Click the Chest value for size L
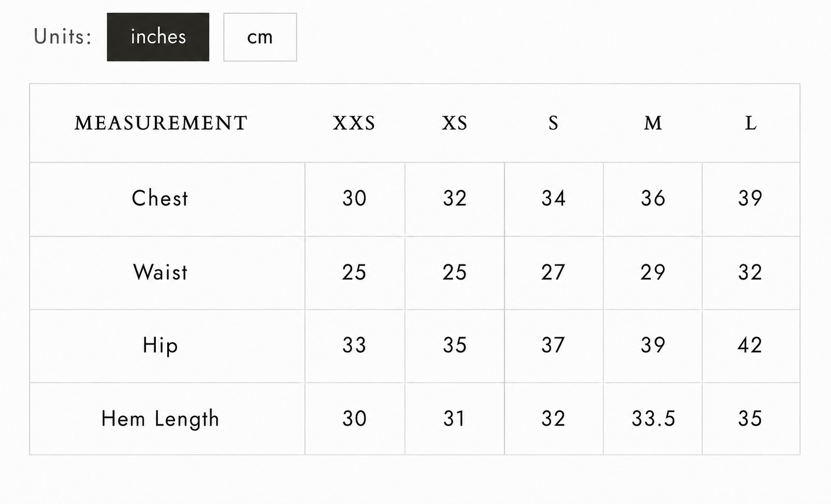 point(750,199)
